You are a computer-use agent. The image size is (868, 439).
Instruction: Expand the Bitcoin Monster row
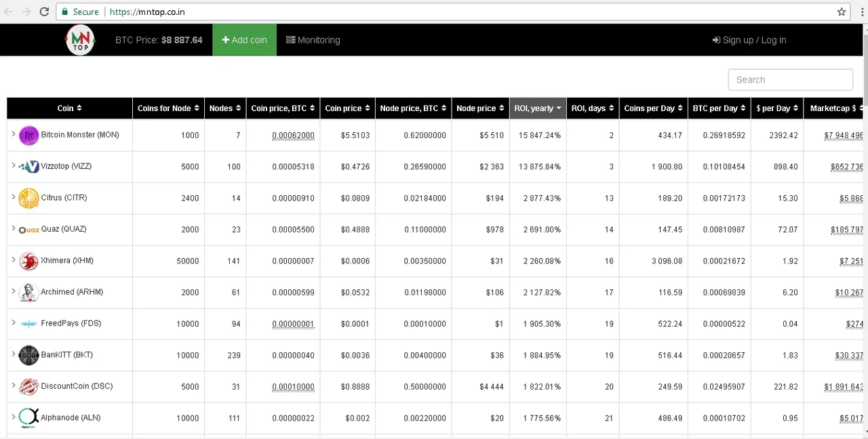tap(13, 135)
